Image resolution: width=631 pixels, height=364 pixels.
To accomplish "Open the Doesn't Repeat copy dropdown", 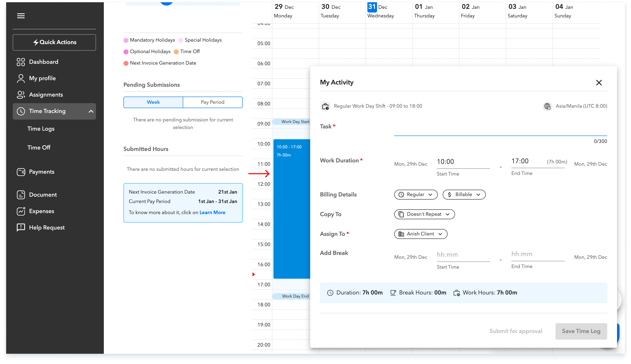I will tap(424, 214).
